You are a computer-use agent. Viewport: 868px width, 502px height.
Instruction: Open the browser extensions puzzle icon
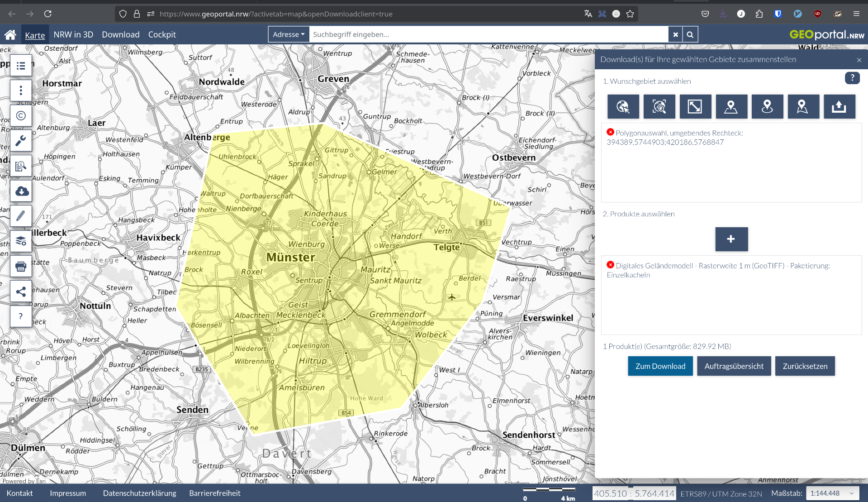[x=759, y=14]
